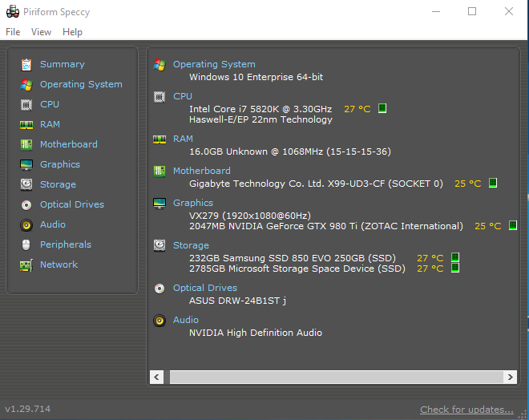The width and height of the screenshot is (529, 420).
Task: Select the Peripherals mouse icon in sidebar
Action: tap(26, 244)
